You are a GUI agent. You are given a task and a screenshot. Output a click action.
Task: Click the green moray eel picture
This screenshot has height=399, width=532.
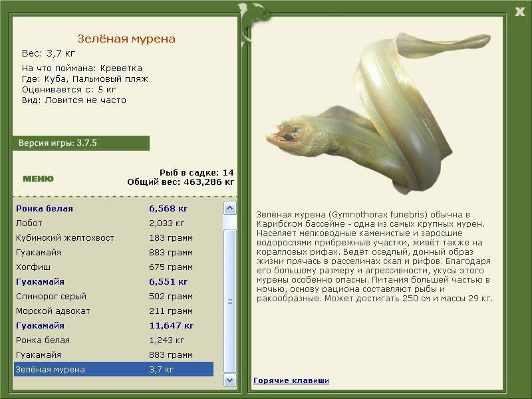[x=378, y=114]
